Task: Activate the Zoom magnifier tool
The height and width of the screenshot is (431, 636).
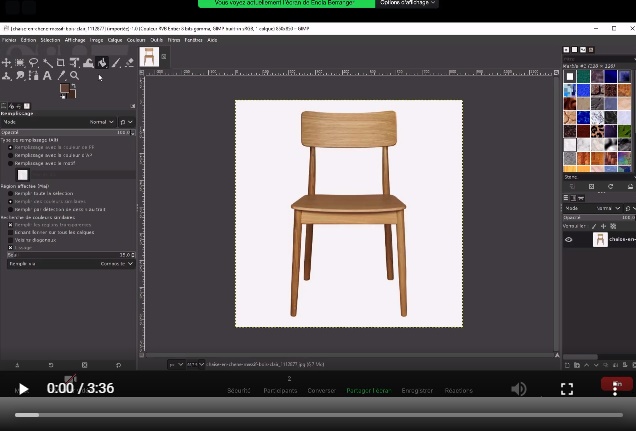Action: [x=74, y=76]
